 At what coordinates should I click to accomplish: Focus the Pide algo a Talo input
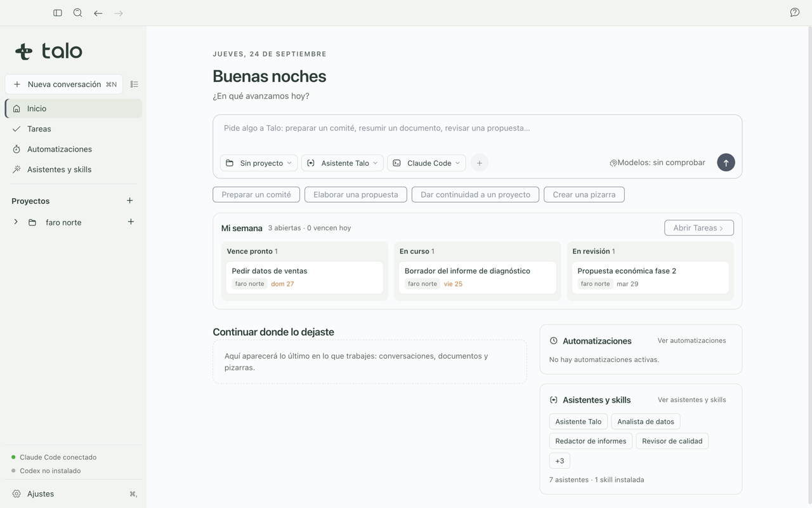(477, 128)
